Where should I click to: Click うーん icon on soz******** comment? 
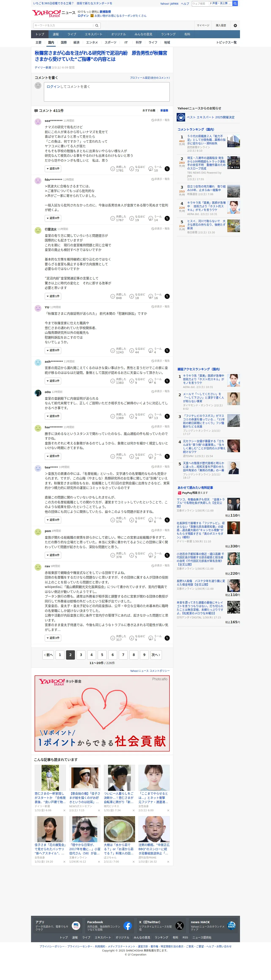150,169
